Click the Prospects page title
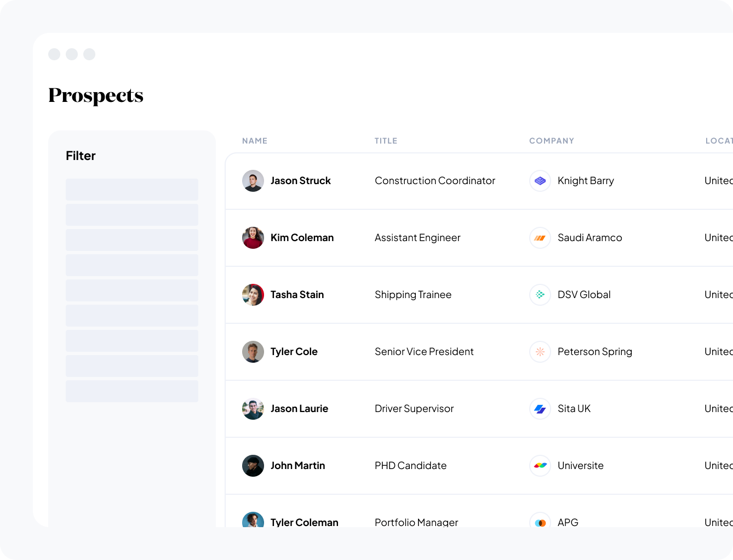The width and height of the screenshot is (733, 560). (x=96, y=95)
